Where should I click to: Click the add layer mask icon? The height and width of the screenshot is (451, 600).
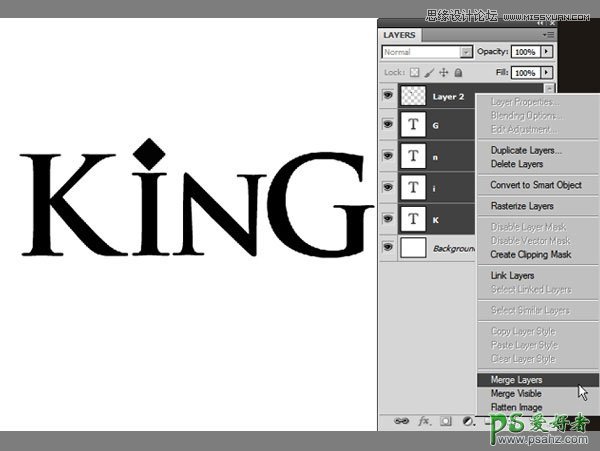click(x=446, y=422)
